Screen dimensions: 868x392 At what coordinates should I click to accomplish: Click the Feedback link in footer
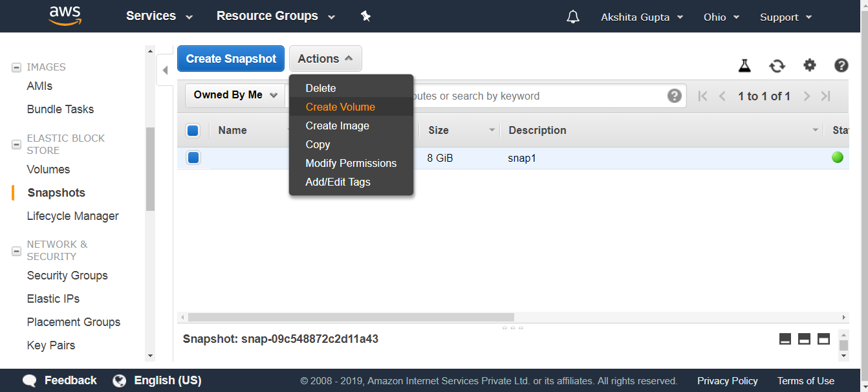tap(71, 380)
